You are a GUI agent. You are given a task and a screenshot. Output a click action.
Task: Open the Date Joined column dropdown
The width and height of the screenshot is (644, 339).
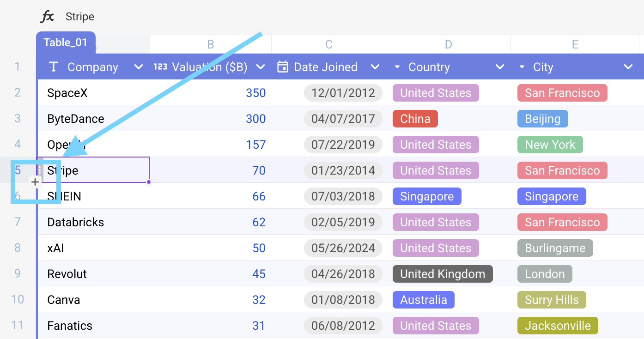pos(375,67)
